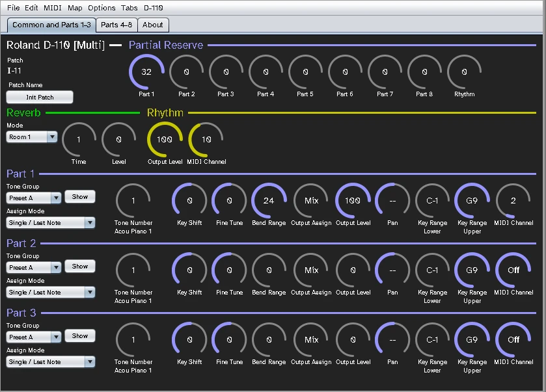Click the Partial Reserve Part 1 dial

tap(146, 72)
